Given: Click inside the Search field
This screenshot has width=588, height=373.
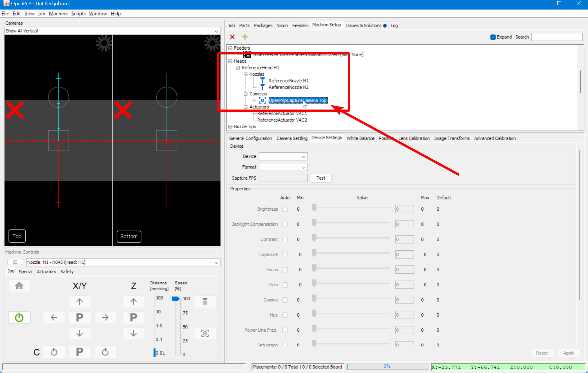Looking at the screenshot, I should (x=556, y=37).
